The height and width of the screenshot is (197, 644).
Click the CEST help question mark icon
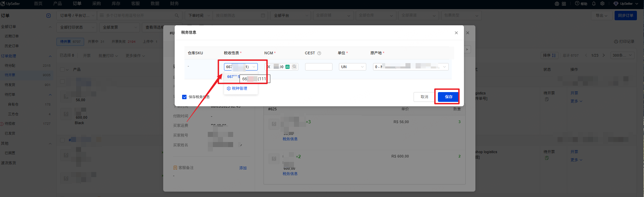tap(319, 53)
